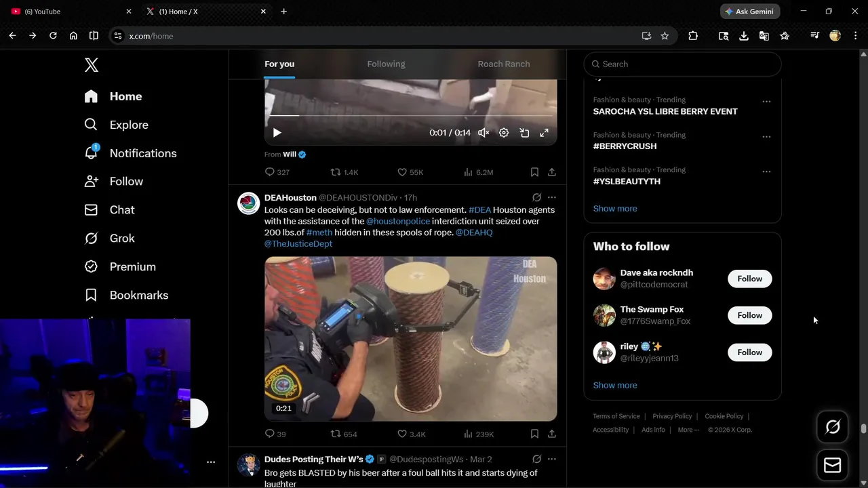The image size is (868, 488).
Task: Open Bookmarks from the sidebar
Action: (x=126, y=296)
